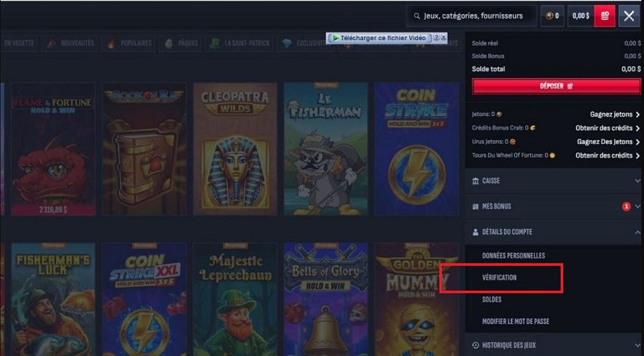Open the Flame & Fortune Hold & Win game
644x356 pixels.
click(53, 149)
